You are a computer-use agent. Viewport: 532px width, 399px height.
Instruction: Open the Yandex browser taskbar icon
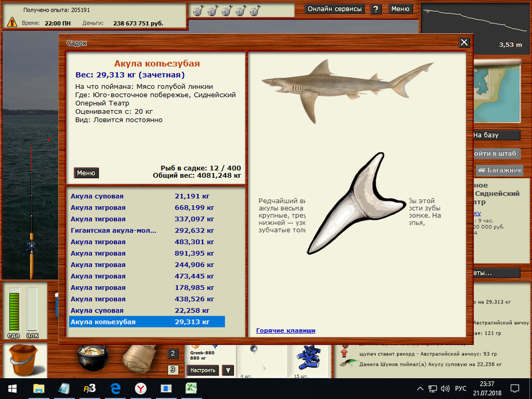[x=140, y=388]
